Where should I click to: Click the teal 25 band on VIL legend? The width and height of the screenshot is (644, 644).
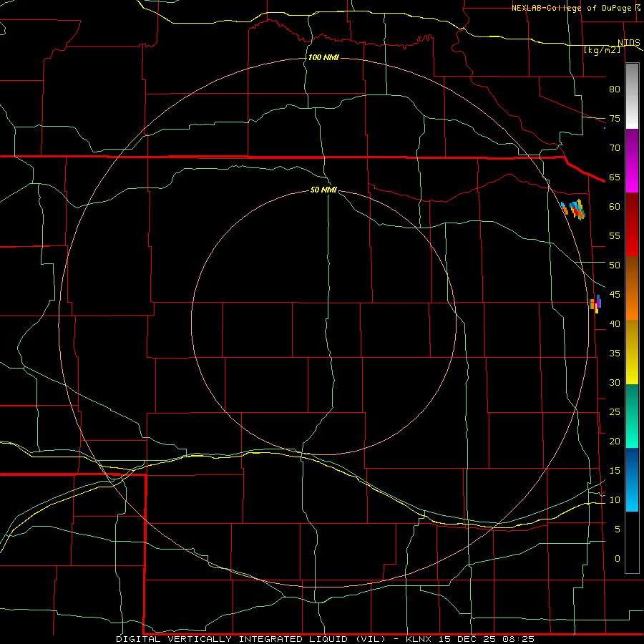[632, 411]
